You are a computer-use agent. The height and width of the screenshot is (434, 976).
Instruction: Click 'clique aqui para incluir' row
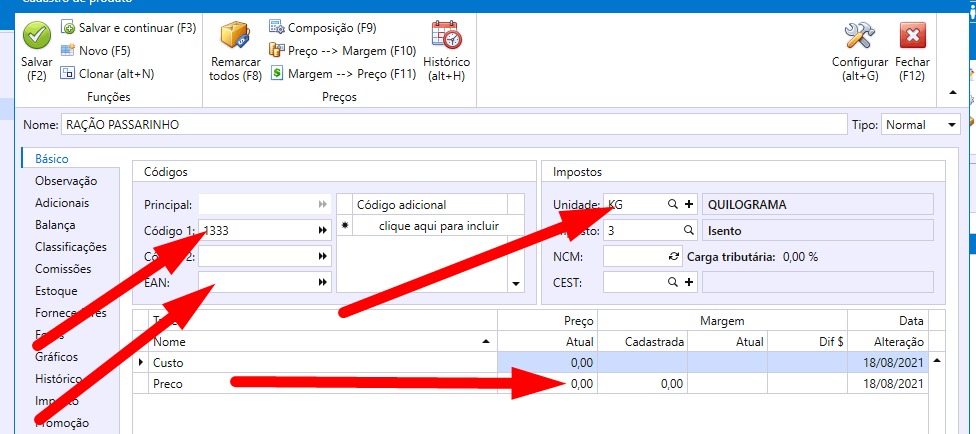[430, 225]
